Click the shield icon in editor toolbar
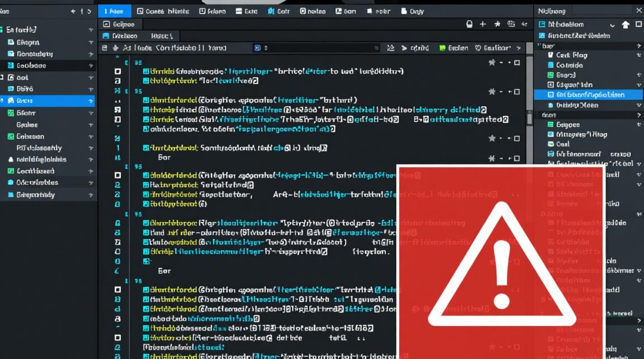Viewport: 644px width, 359px height. click(478, 48)
